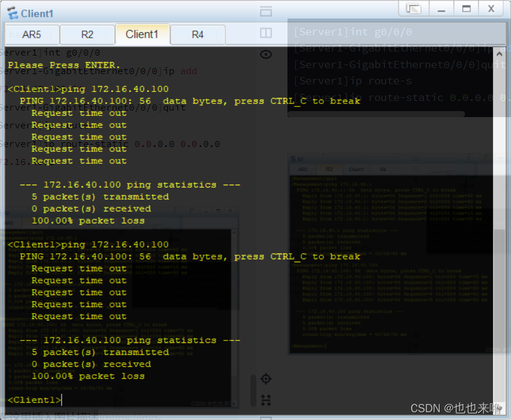Viewport: 511px width, 420px height.
Task: Switch to the AR5 terminal tab
Action: (x=32, y=35)
